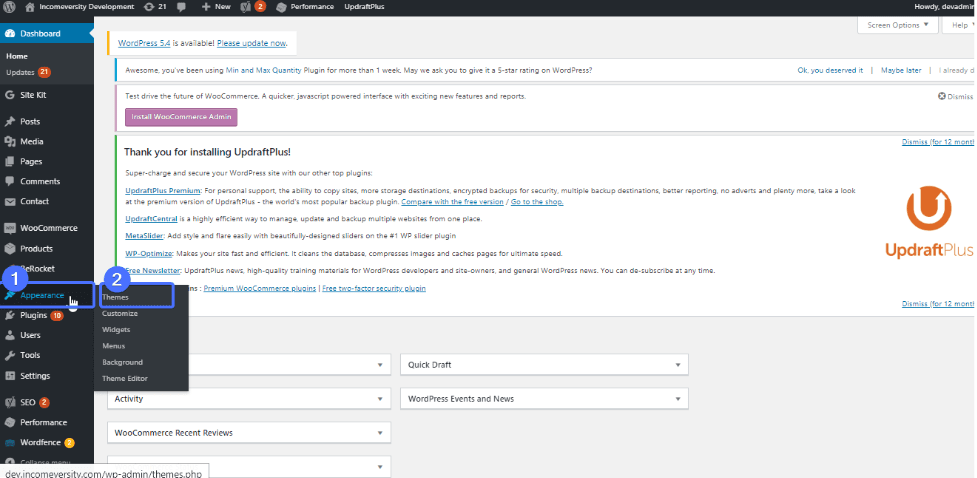
Task: Click the WordPress logo in admin bar
Action: point(9,7)
